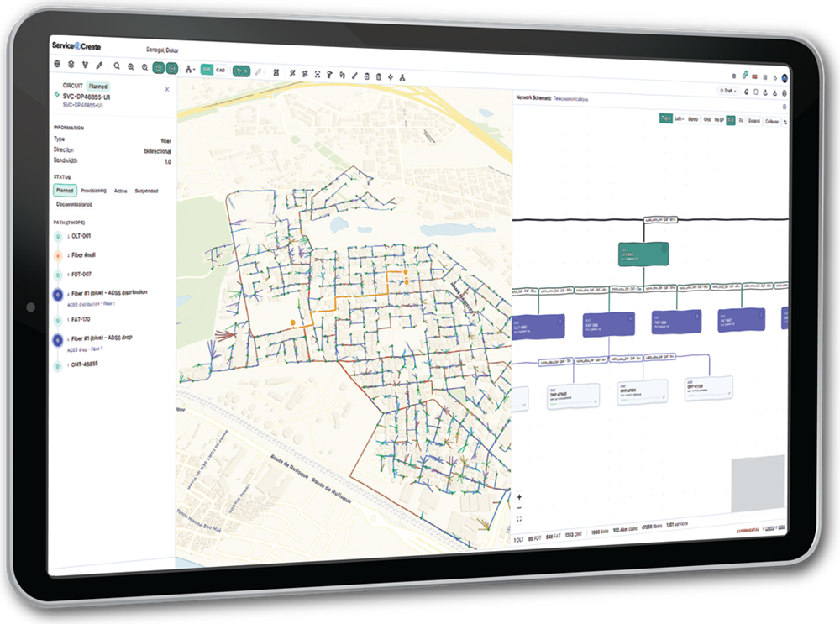This screenshot has width=840, height=624.
Task: Toggle the second green view button
Action: pos(172,68)
